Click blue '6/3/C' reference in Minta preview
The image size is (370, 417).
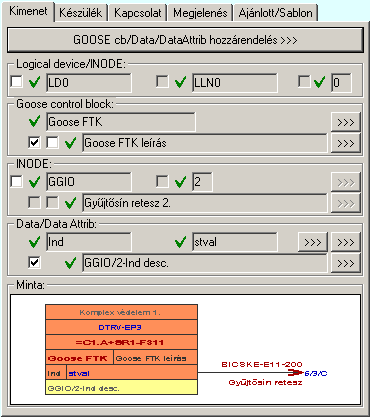(316, 373)
